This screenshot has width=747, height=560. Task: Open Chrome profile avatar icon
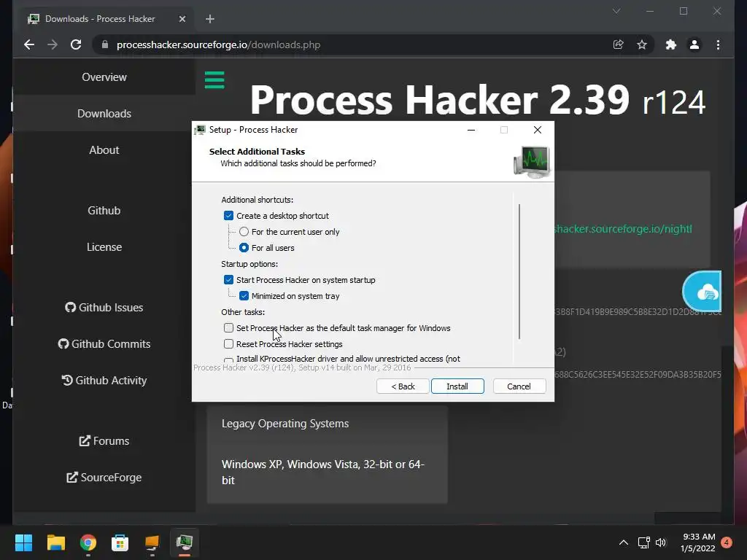[694, 44]
